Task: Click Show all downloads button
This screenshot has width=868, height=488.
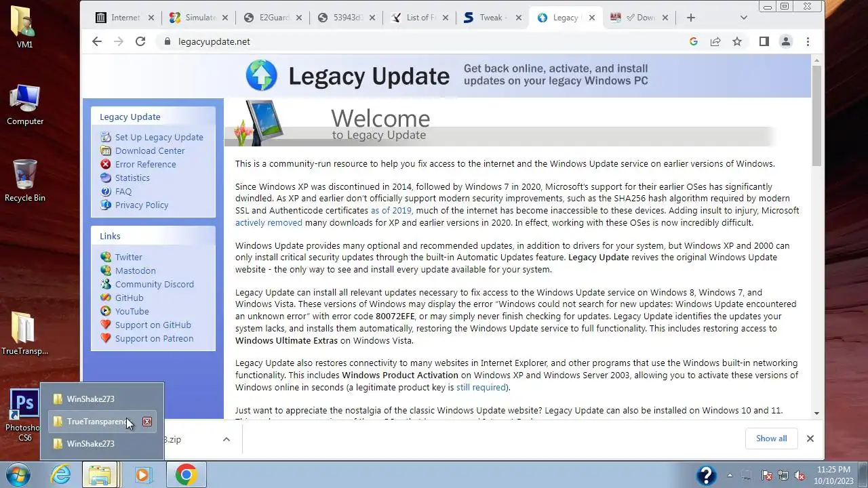Action: click(772, 439)
